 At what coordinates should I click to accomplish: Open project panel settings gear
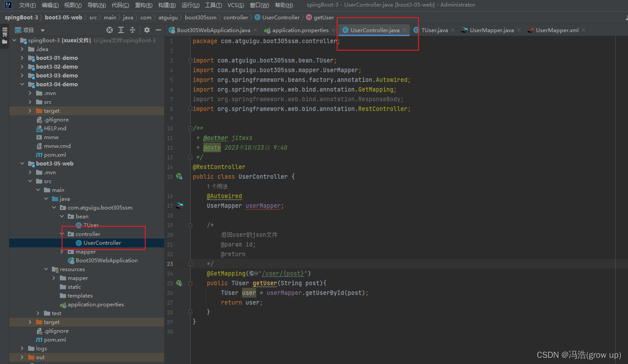(x=147, y=30)
